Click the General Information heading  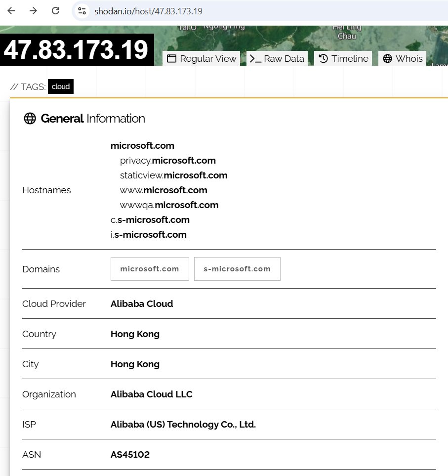[x=93, y=119]
